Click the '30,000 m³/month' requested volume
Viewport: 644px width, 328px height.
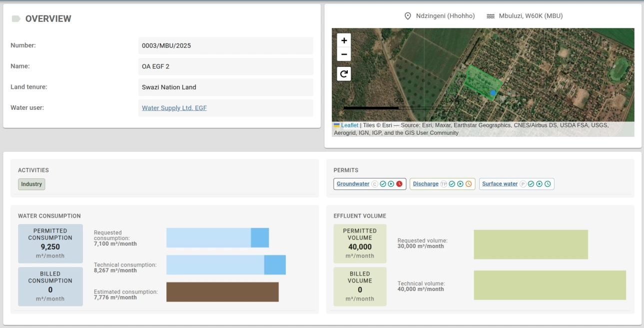coord(421,246)
